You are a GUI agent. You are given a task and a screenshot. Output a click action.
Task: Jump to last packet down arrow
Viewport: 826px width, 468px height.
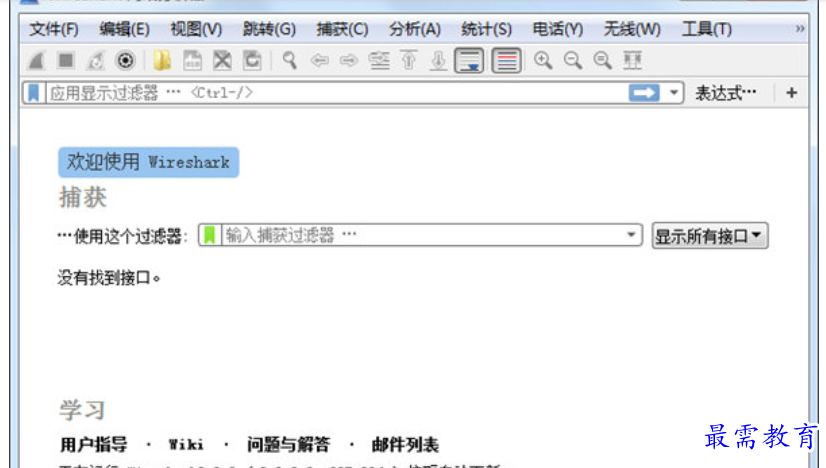[x=438, y=61]
